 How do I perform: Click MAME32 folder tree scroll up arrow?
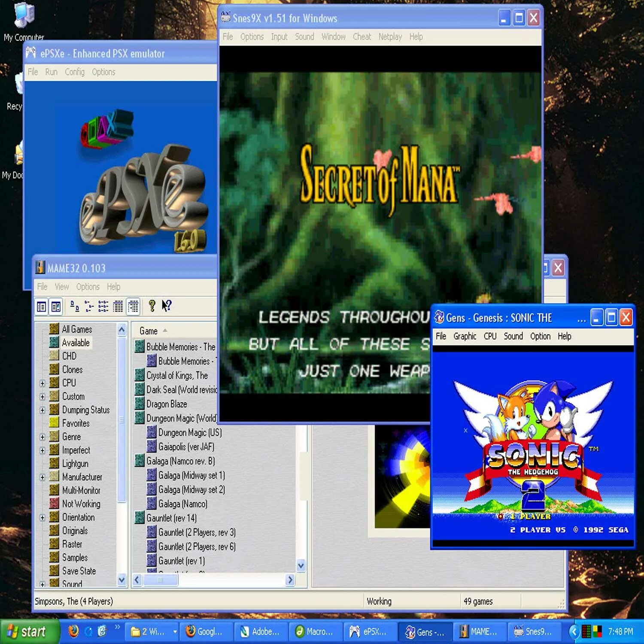click(122, 330)
